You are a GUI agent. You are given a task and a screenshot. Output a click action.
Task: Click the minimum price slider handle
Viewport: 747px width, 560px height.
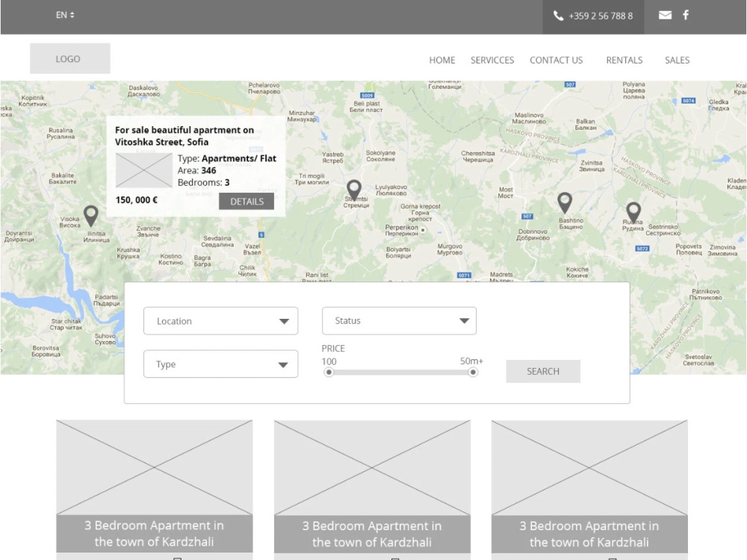coord(329,373)
